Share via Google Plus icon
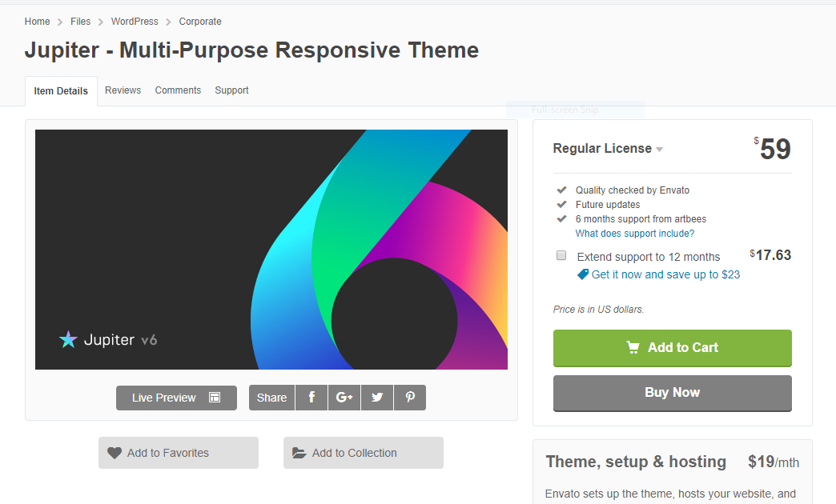This screenshot has height=504, width=836. coord(344,398)
